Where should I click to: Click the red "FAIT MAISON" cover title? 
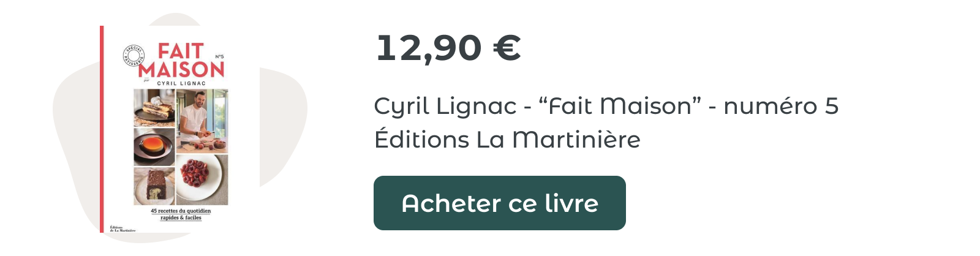pos(182,60)
